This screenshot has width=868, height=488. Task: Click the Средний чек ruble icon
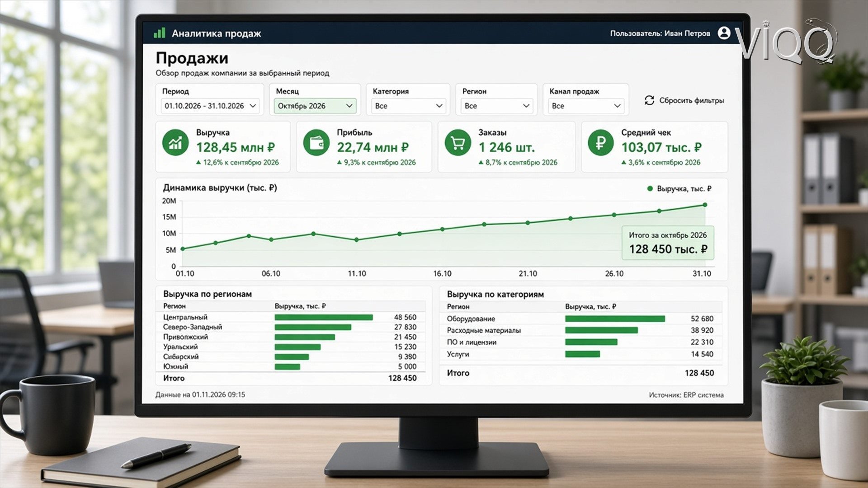[x=600, y=143]
